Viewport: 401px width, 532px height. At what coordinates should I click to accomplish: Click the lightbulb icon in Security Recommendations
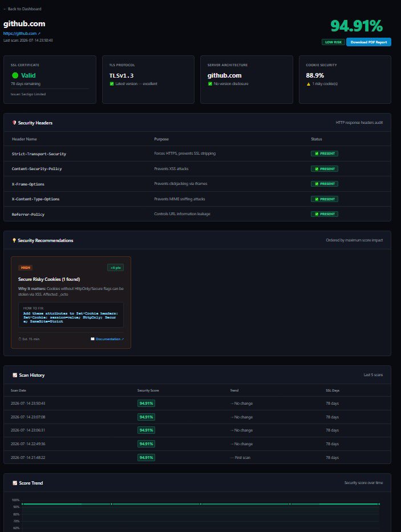[x=14, y=240]
